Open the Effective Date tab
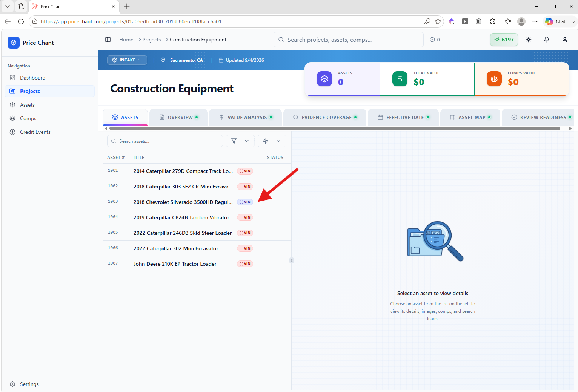 coord(403,117)
